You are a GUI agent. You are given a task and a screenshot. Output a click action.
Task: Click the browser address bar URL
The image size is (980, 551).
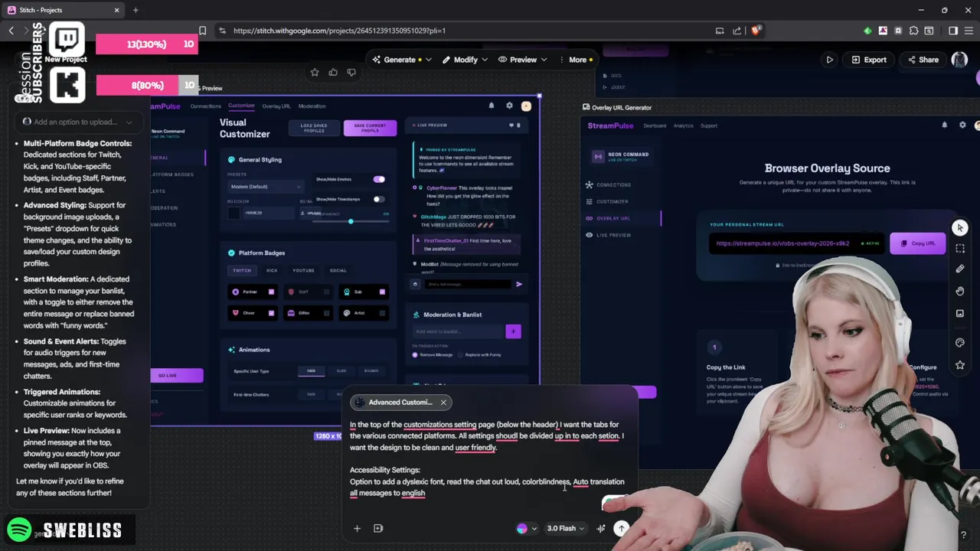click(x=339, y=31)
